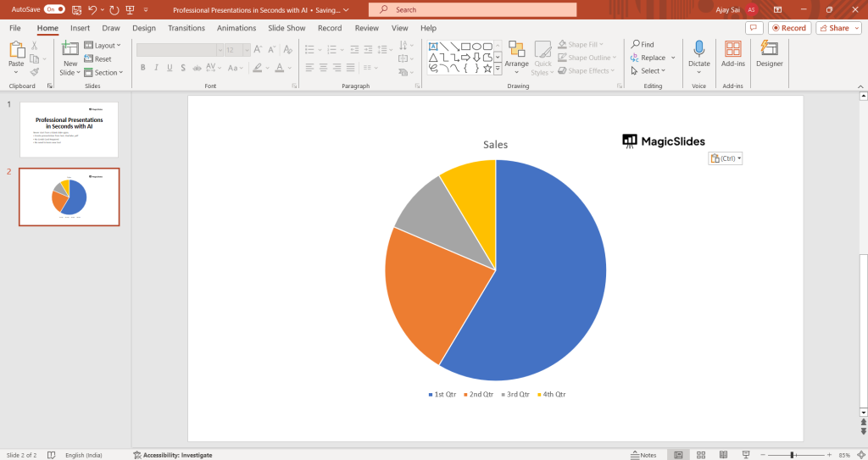Switch to Slide Sorter view icon
The width and height of the screenshot is (868, 460).
coord(701,455)
